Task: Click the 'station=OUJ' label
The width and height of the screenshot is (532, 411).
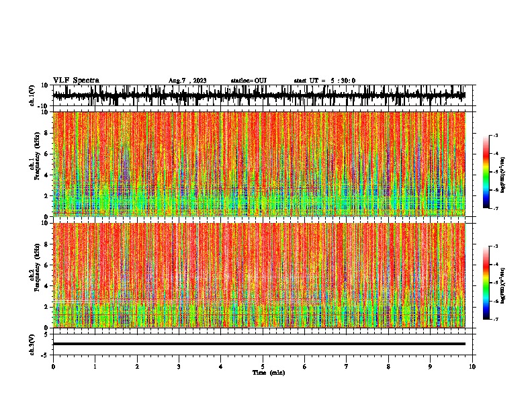Action: (x=249, y=81)
